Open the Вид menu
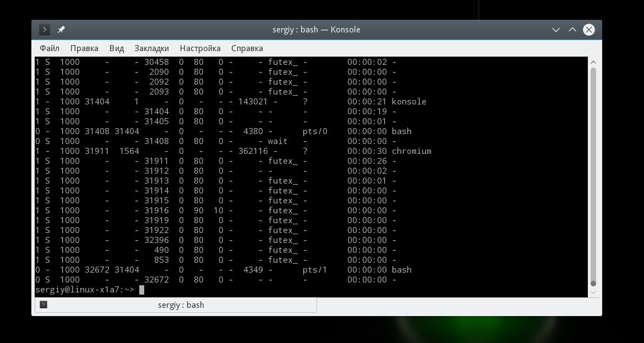Screen dimensions: 644x343 point(117,48)
